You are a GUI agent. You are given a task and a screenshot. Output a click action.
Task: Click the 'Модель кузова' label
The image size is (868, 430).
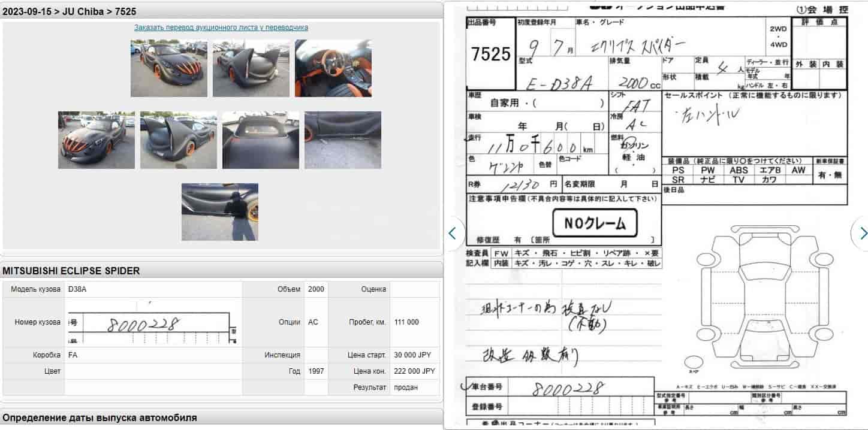36,289
